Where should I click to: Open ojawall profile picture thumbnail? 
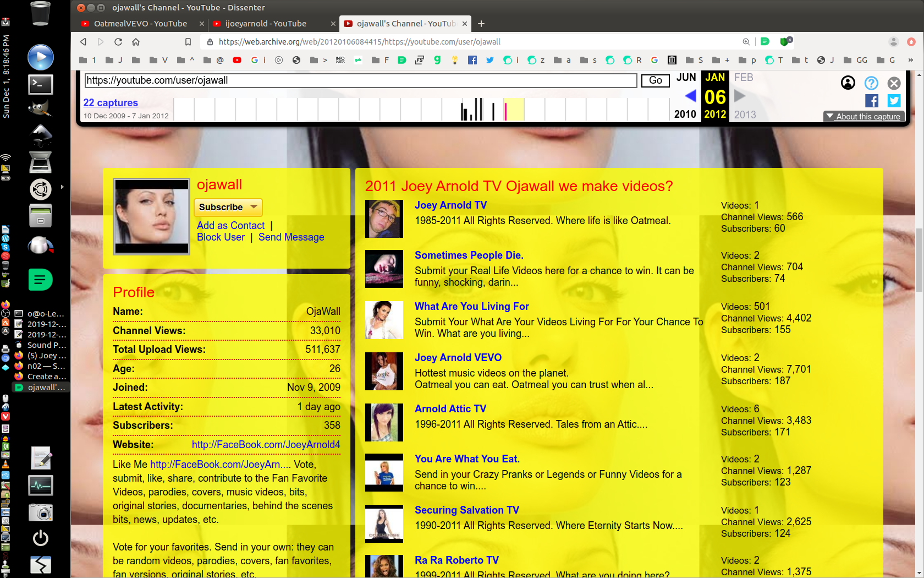coord(152,217)
